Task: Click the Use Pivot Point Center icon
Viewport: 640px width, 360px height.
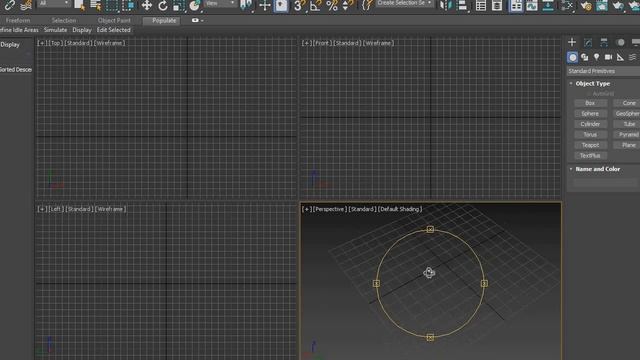Action: [x=246, y=5]
